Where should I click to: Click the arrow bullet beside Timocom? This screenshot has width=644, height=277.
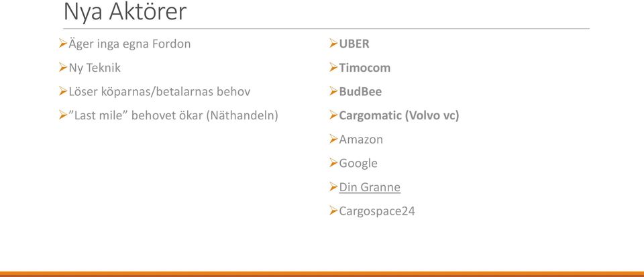coord(333,67)
